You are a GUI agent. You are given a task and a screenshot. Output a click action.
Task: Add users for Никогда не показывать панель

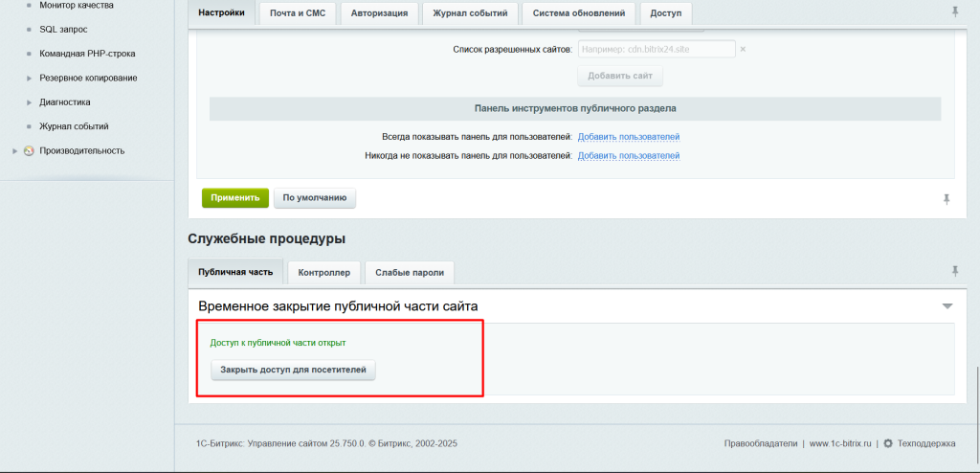click(628, 155)
